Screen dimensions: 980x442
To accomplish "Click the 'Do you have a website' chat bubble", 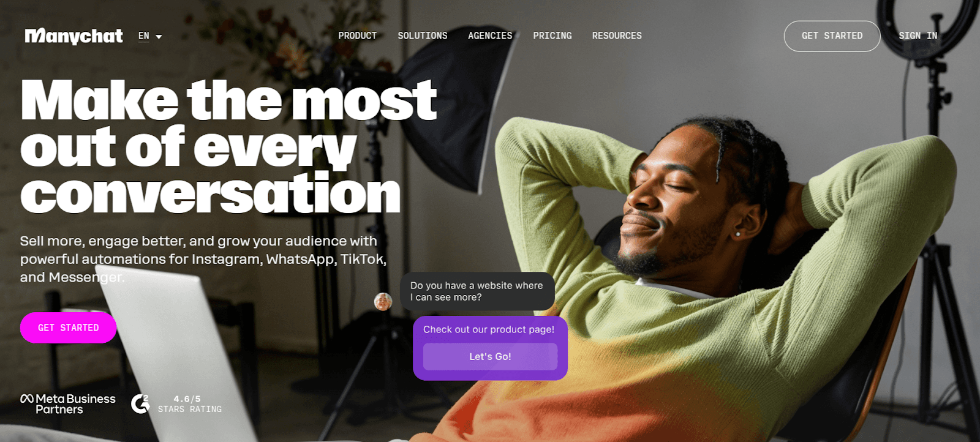I will tap(477, 291).
